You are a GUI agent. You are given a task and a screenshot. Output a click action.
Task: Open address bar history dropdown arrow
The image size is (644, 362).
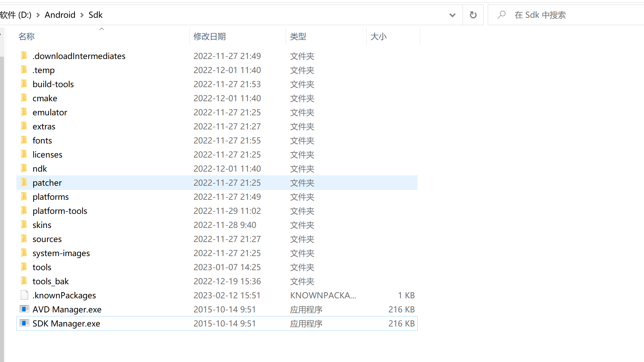[452, 15]
